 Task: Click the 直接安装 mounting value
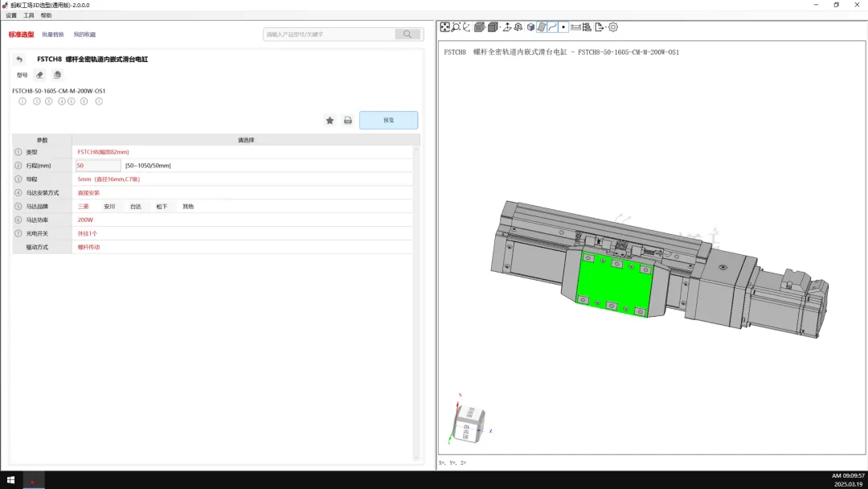click(88, 193)
